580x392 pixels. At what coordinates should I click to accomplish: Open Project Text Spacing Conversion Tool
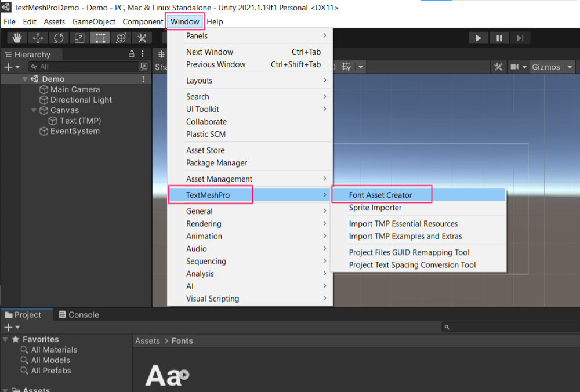tap(418, 265)
